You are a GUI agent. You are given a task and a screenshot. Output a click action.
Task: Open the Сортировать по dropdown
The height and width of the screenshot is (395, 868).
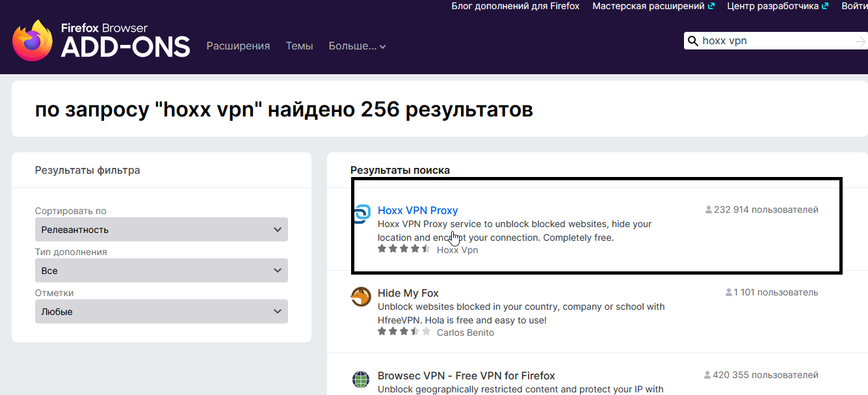[161, 230]
